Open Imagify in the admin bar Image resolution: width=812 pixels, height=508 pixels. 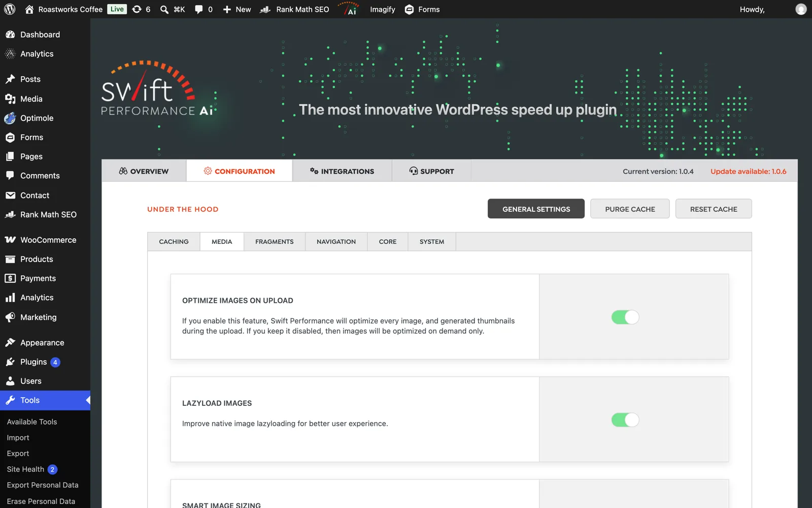[383, 9]
